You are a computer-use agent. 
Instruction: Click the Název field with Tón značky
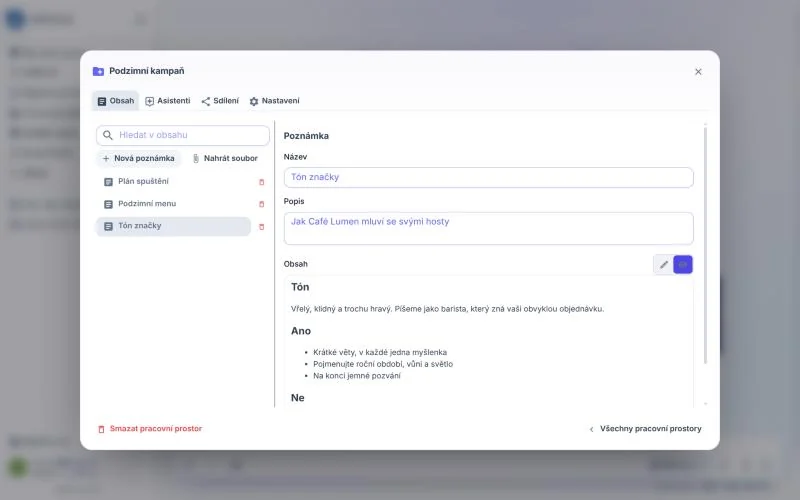[488, 178]
